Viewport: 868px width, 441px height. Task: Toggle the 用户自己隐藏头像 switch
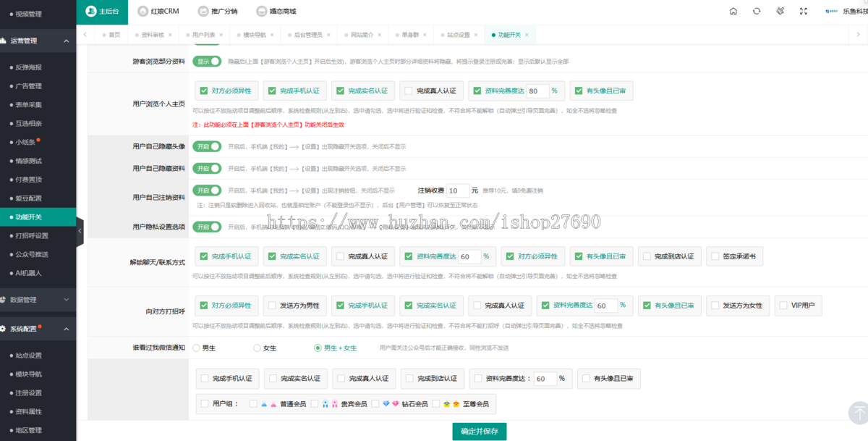coord(207,146)
